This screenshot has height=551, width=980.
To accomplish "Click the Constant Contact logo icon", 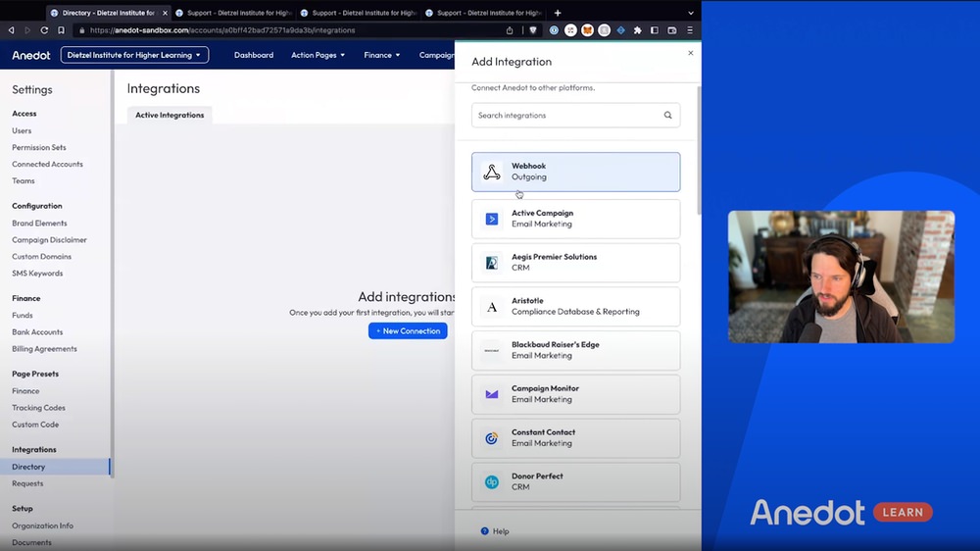I will pos(492,438).
